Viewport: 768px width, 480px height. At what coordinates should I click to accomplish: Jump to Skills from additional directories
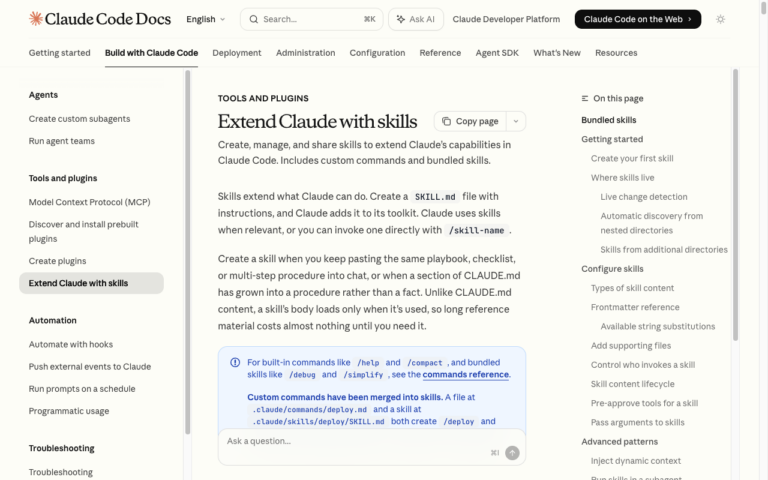coord(664,249)
